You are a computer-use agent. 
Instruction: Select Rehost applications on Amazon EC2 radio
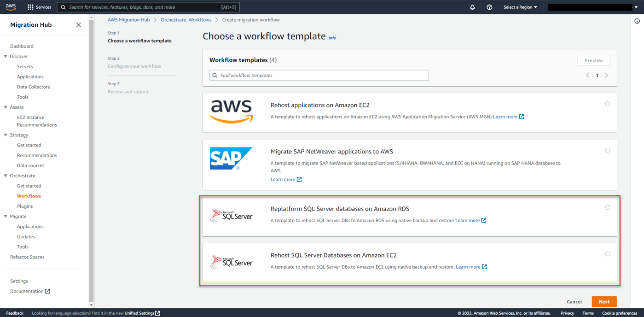coord(608,104)
